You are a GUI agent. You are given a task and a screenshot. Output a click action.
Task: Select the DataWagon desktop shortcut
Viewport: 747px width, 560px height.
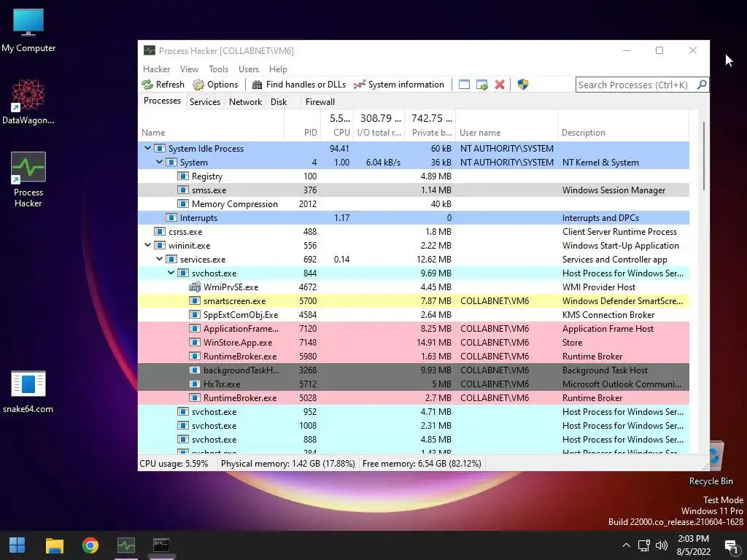tap(28, 102)
